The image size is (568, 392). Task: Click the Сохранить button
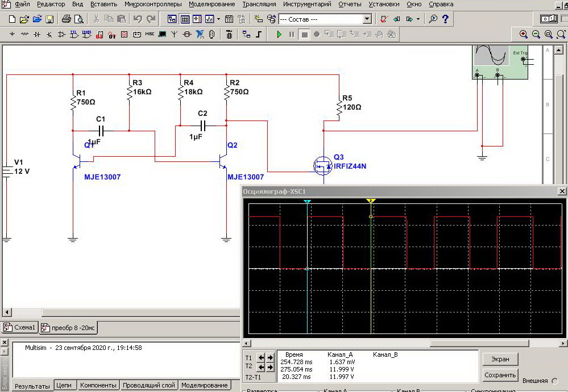[500, 375]
